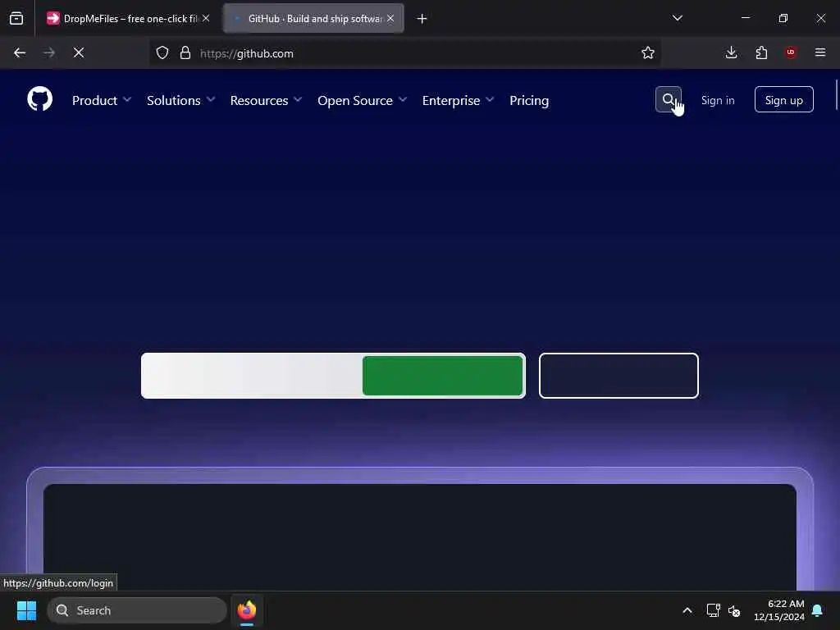Viewport: 840px width, 630px height.
Task: Click the GitHub Octocat logo
Action: point(39,99)
